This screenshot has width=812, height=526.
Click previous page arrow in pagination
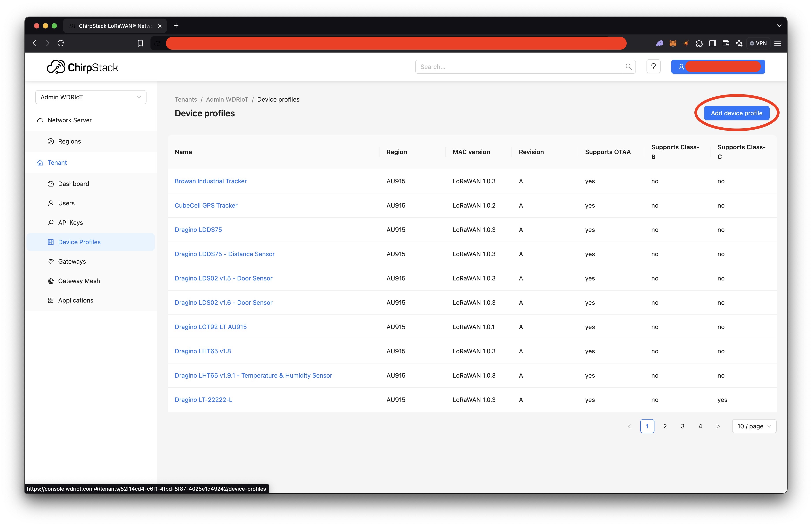630,426
